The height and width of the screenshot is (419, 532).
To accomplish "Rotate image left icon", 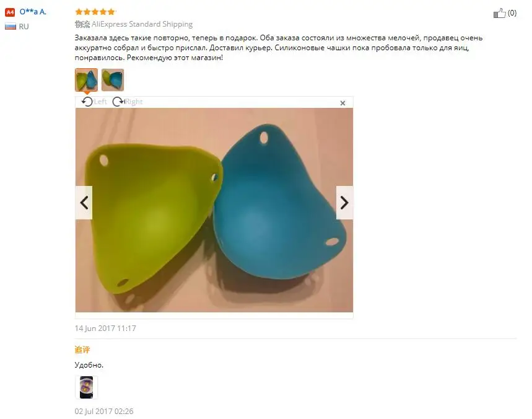I will tap(87, 102).
